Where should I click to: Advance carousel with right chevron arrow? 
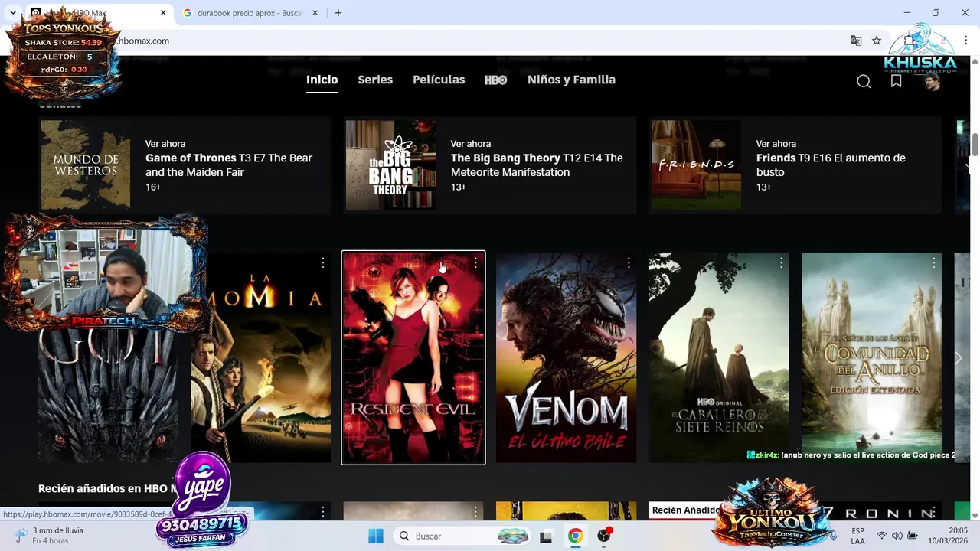958,358
